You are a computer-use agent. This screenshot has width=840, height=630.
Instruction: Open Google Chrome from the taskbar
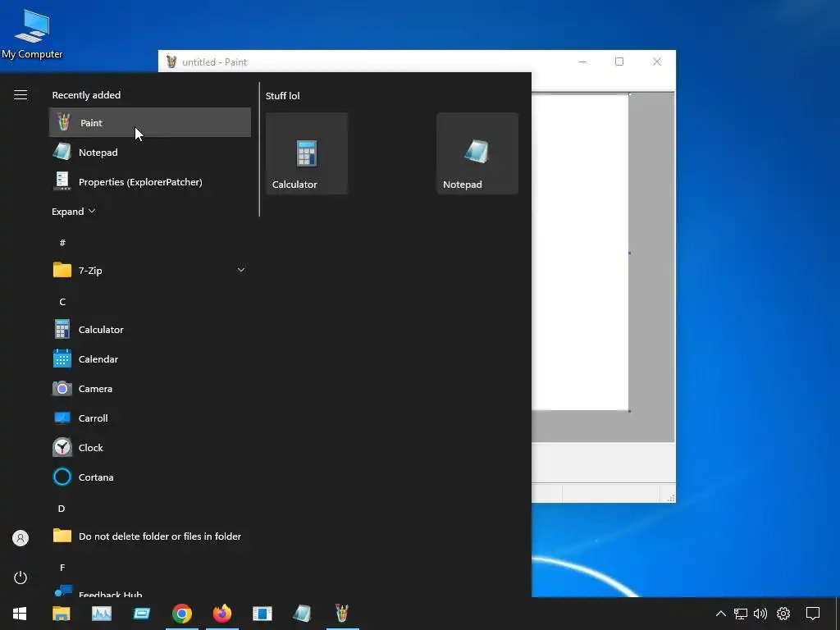181,614
